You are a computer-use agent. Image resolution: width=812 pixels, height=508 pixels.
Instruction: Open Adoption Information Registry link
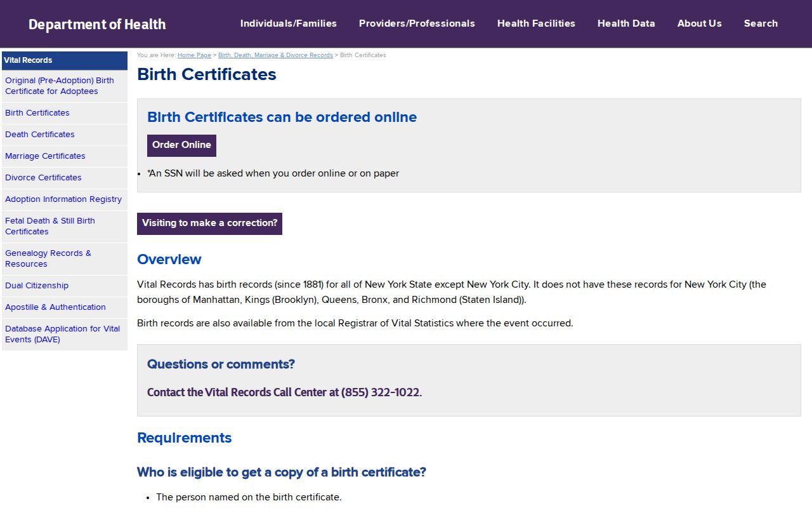pos(65,199)
